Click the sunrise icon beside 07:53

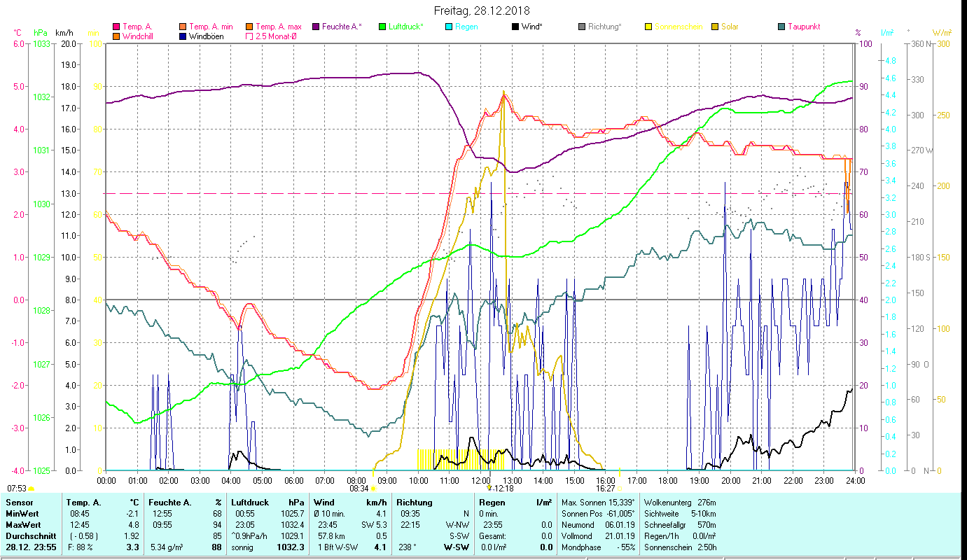(32, 489)
